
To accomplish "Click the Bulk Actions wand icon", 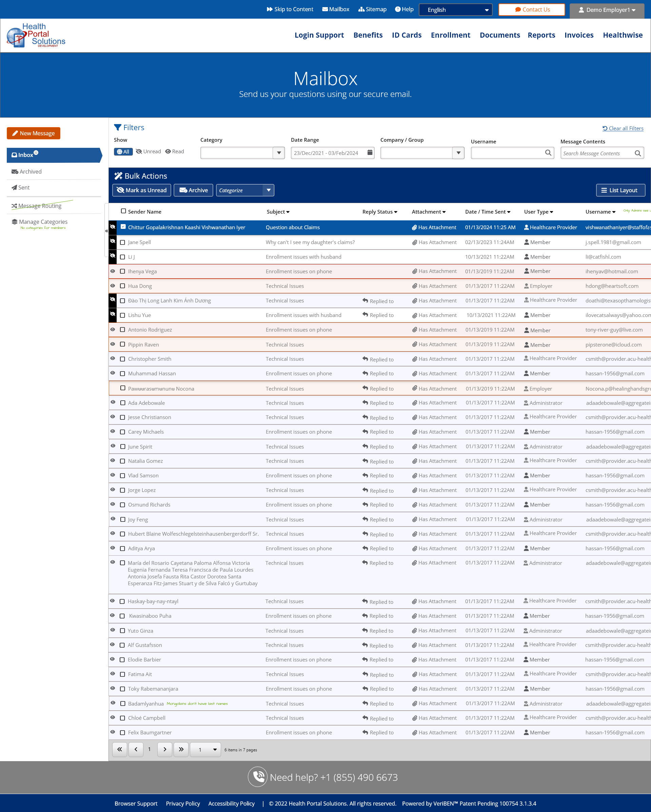I will [118, 176].
